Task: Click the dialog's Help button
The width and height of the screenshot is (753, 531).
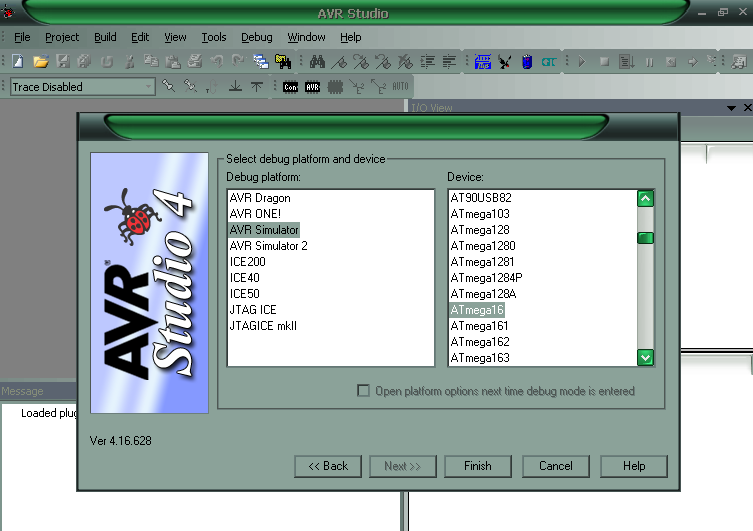Action: click(634, 466)
